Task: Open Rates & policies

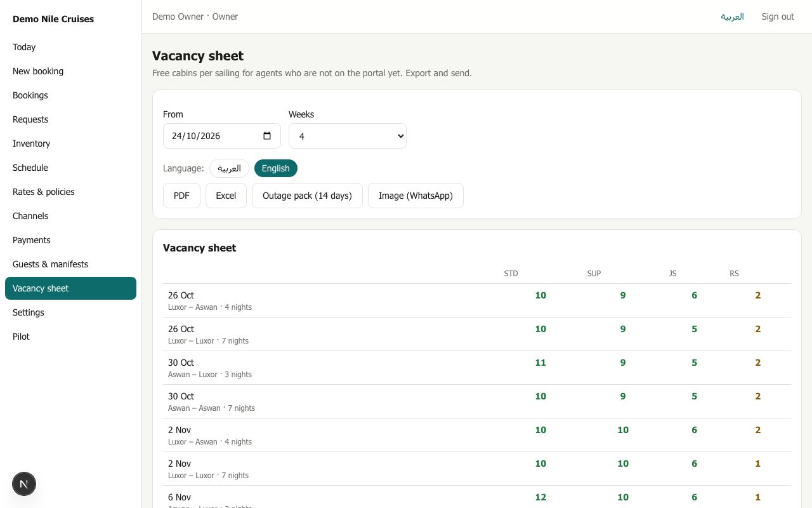Action: (70, 192)
